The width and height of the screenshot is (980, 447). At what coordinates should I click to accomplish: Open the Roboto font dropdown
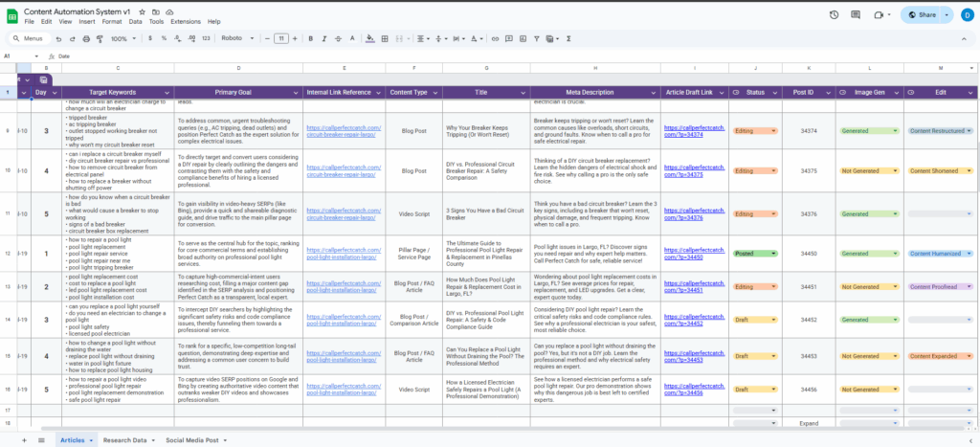237,38
